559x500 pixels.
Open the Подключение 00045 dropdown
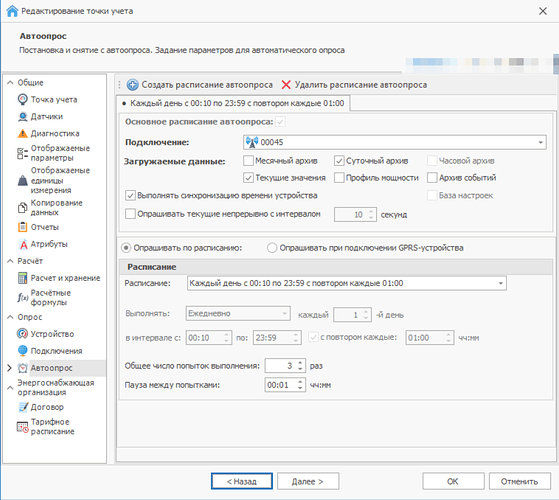(395, 142)
